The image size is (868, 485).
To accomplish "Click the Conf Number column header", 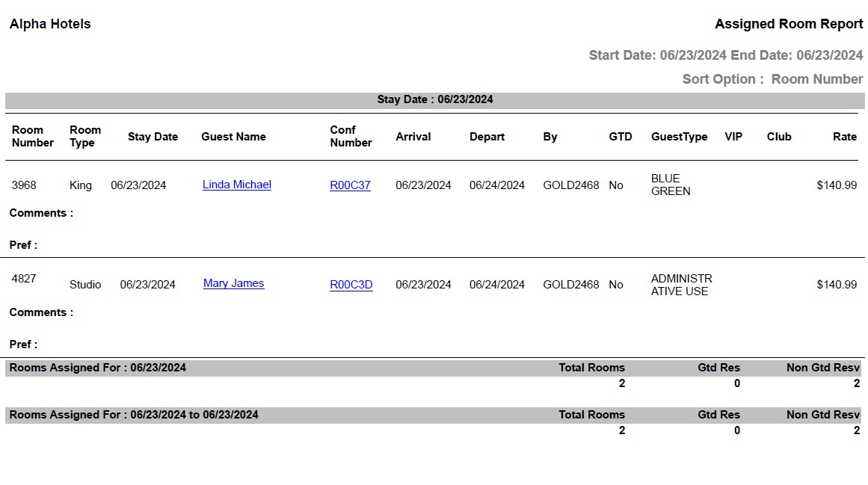I will pos(351,136).
